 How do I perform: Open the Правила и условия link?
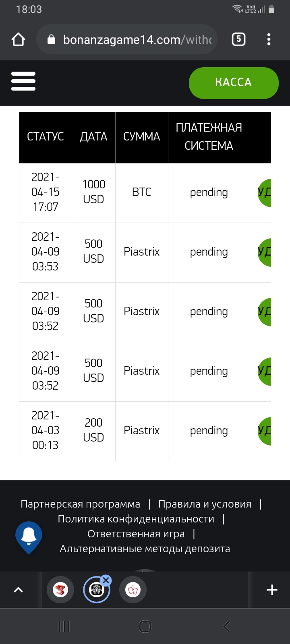(x=205, y=504)
